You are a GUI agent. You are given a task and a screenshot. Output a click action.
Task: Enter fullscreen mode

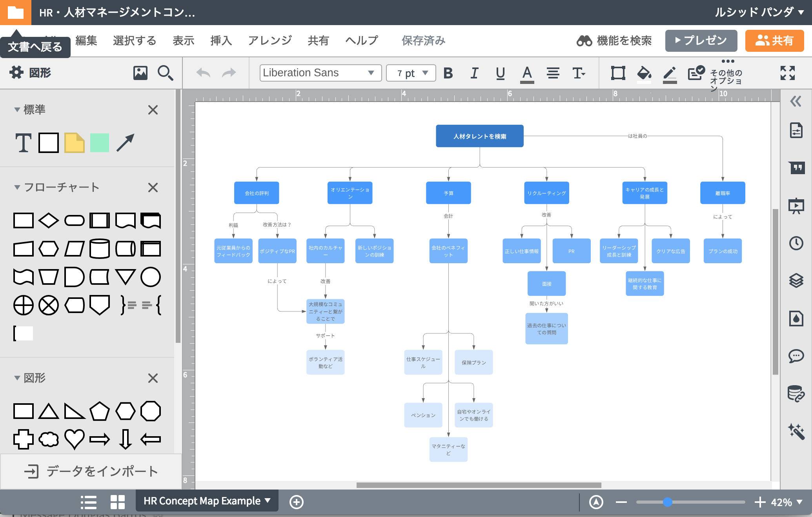point(788,73)
